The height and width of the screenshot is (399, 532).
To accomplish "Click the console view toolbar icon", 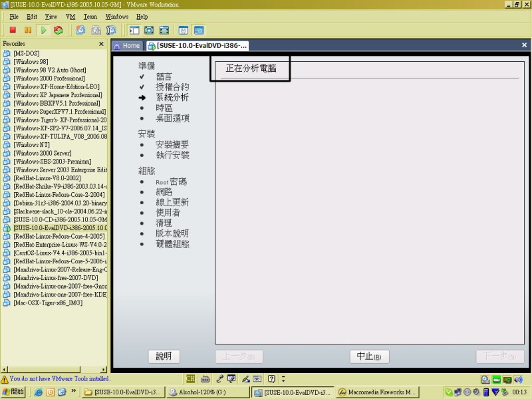I will pos(199,30).
